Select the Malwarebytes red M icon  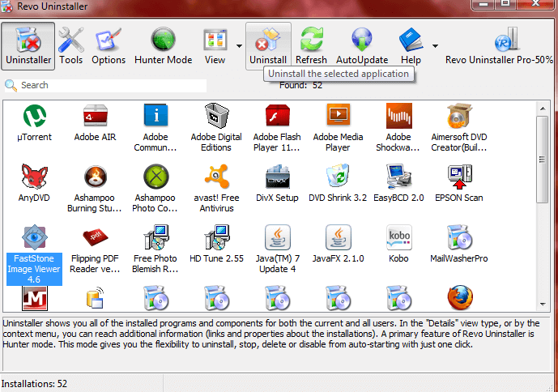(x=35, y=298)
